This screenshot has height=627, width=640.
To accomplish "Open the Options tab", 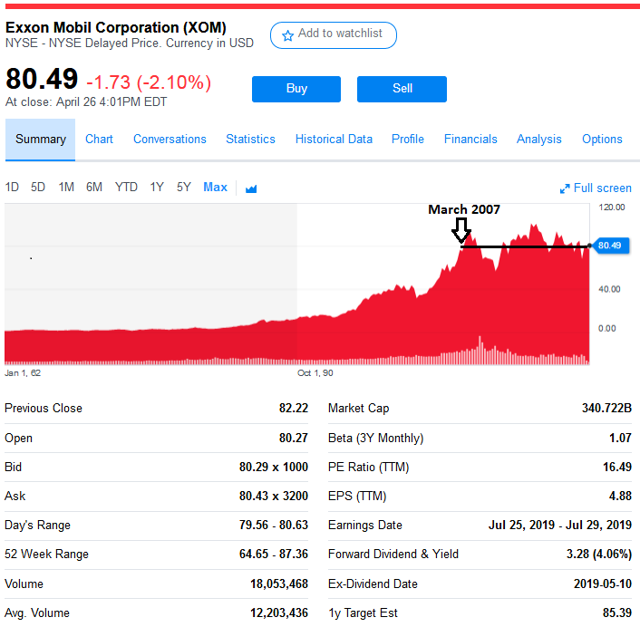I will pos(602,139).
